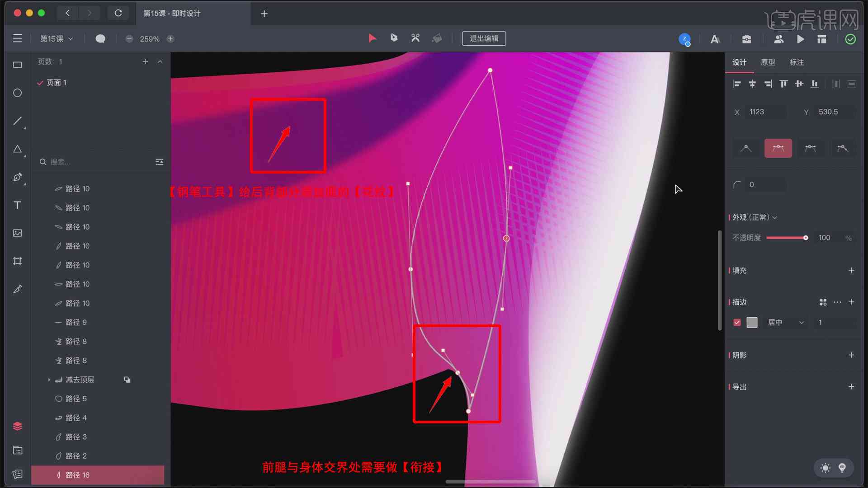Switch to 标注 annotation tab
This screenshot has width=868, height=488.
[x=797, y=62]
